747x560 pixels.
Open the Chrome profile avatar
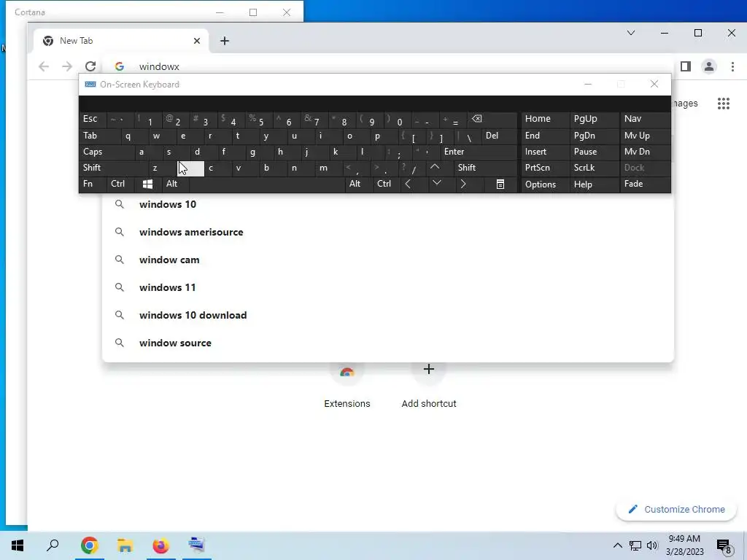point(709,66)
